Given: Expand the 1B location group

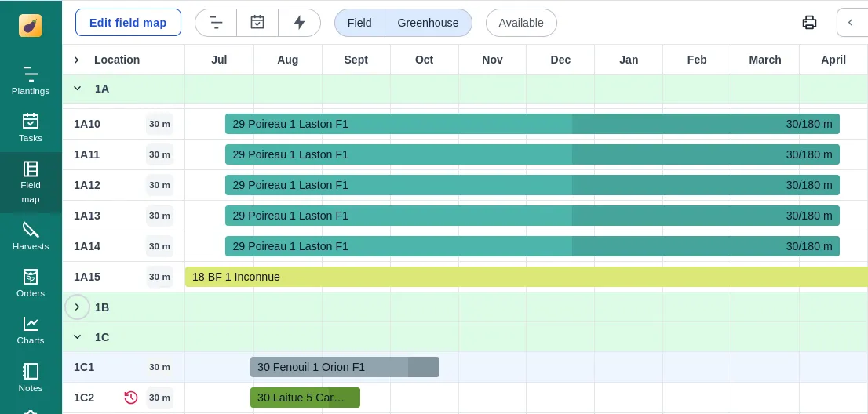Looking at the screenshot, I should (x=77, y=307).
